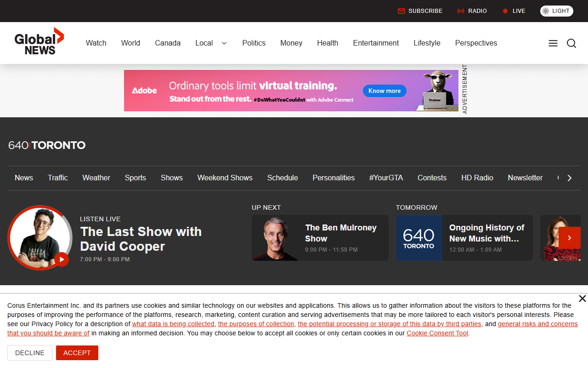Open the Health section
Viewport: 588px width, 368px height.
pos(328,43)
